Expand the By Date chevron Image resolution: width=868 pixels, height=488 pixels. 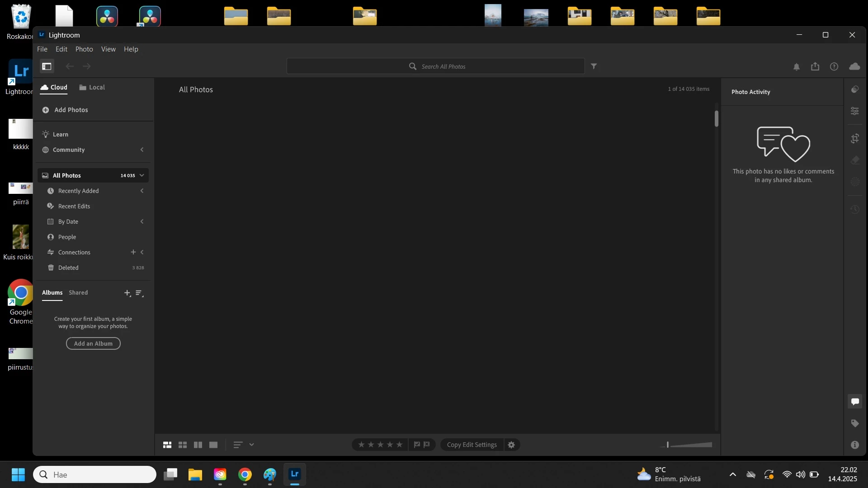(x=142, y=222)
